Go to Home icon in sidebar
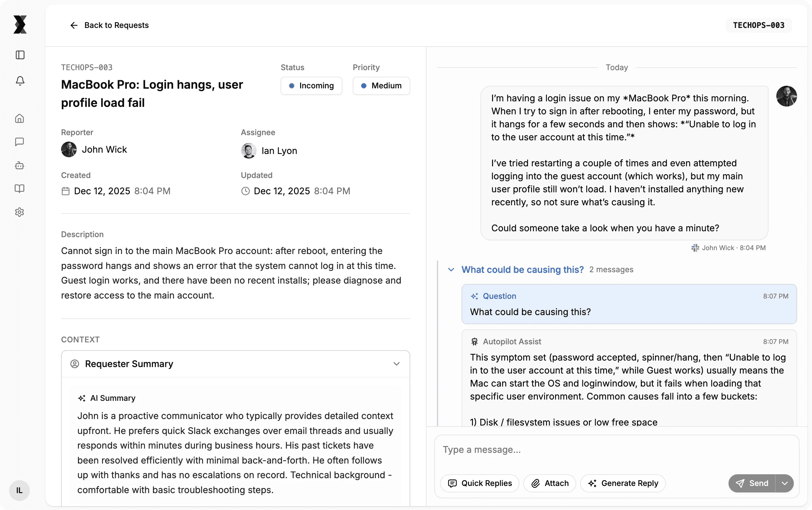Screen dimensions: 812x510 coord(19,118)
